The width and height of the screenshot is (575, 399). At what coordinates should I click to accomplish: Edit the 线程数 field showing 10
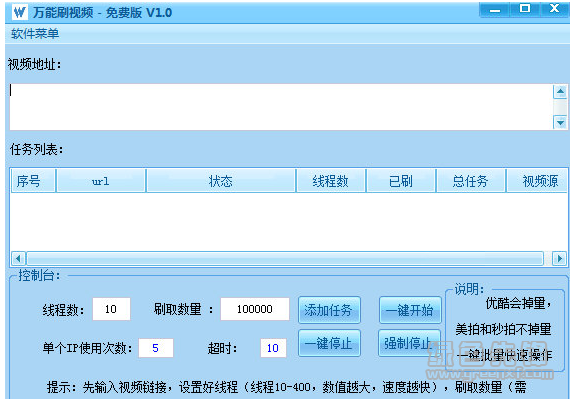[111, 309]
